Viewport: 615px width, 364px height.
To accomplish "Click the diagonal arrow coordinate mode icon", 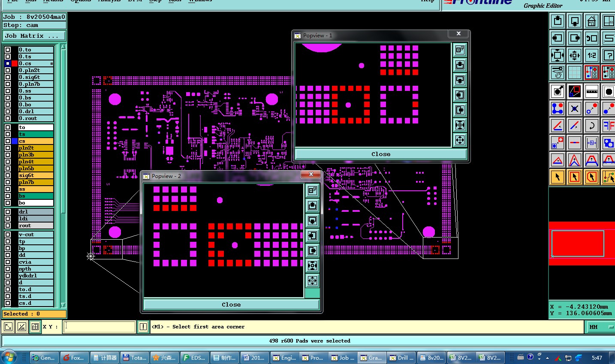I will coord(8,327).
